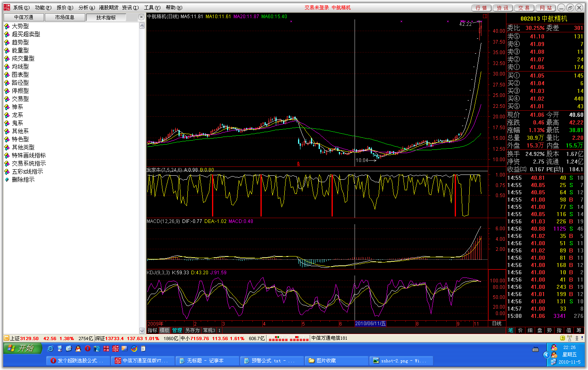This screenshot has height=370, width=588.
Task: Select the 笔 tab in quote panel
Action: (x=511, y=330)
